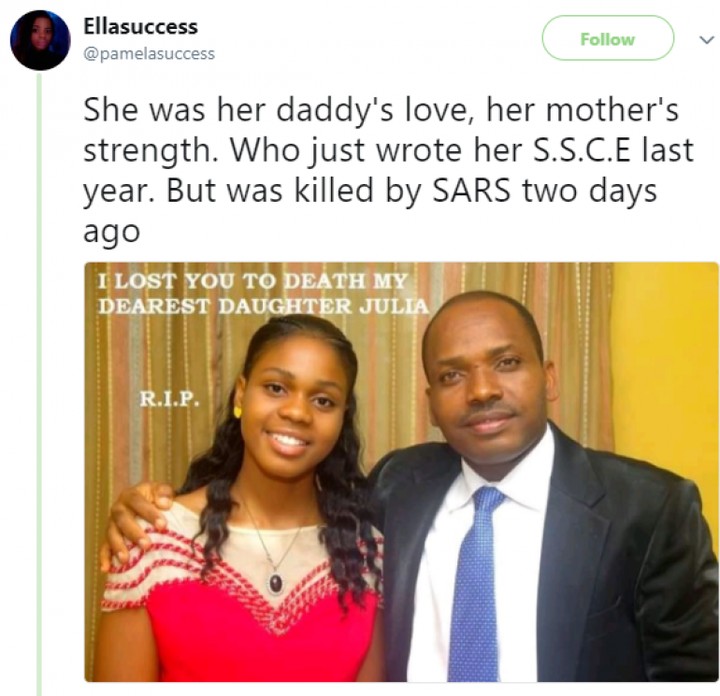Click the black suit jacket in photo
This screenshot has height=696, width=720.
click(620, 580)
